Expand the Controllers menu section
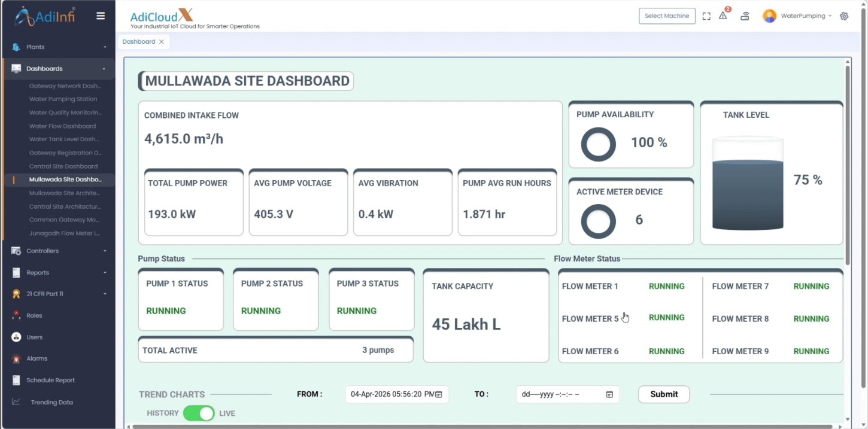Screen dimensions: 868x429 59,251
